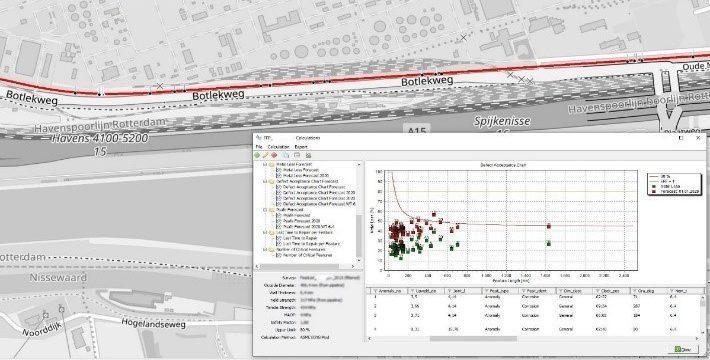The image size is (710, 360).
Task: Collapse the Defect Acceptance Chart Forecast folder
Action: (265, 181)
